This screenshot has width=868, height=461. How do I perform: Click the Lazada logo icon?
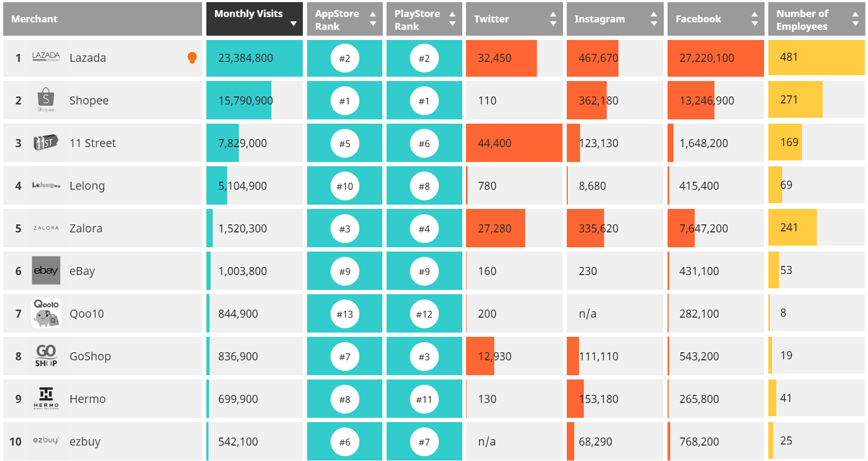(x=46, y=57)
